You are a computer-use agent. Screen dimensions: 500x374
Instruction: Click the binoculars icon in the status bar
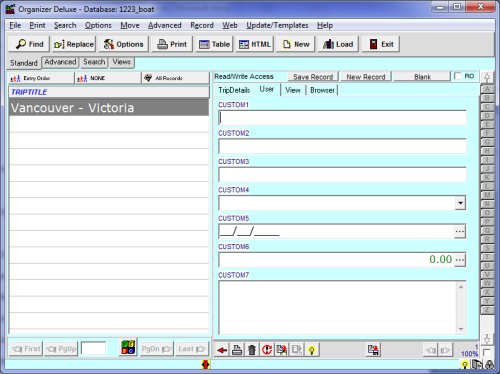(490, 365)
